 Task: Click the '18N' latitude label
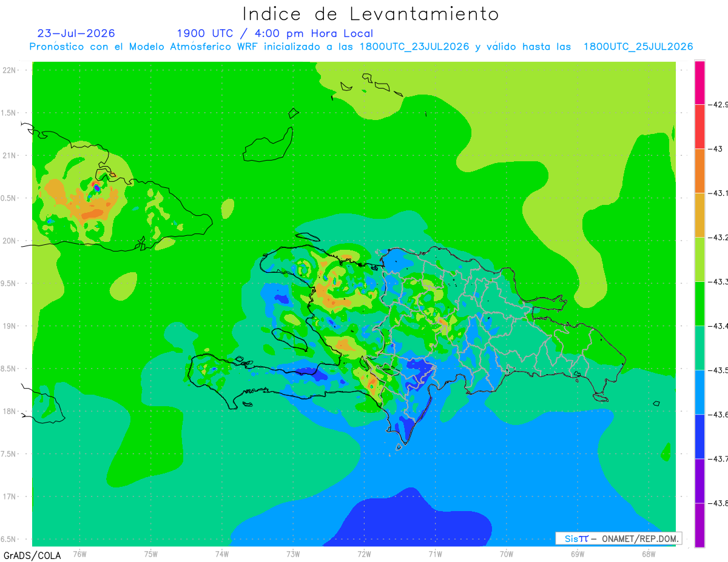[x=9, y=411]
